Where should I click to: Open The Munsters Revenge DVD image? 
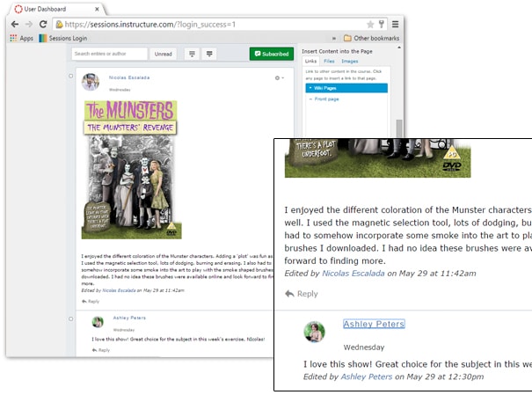point(131,169)
